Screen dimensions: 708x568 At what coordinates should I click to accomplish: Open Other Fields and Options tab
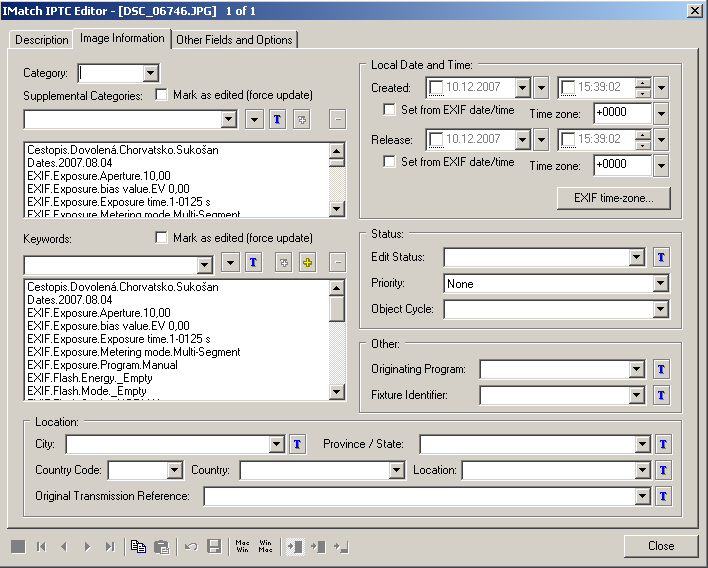(234, 40)
